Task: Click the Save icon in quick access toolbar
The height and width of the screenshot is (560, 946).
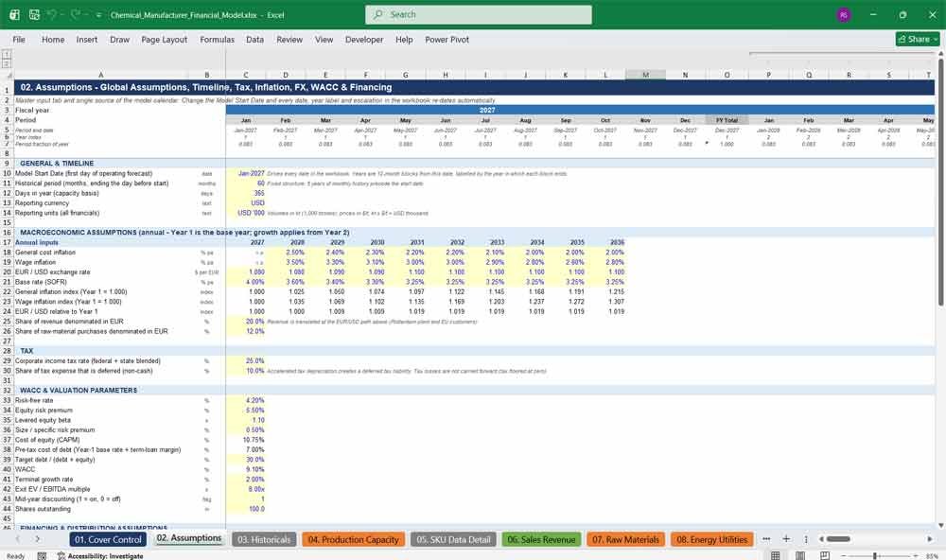Action: 34,14
